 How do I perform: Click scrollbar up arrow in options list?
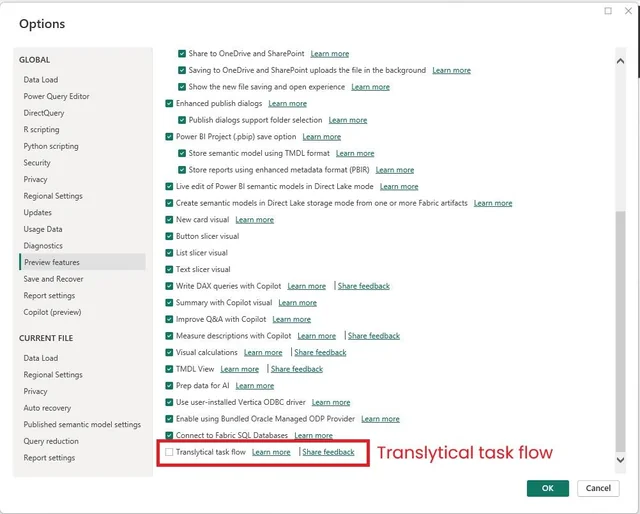coord(620,61)
